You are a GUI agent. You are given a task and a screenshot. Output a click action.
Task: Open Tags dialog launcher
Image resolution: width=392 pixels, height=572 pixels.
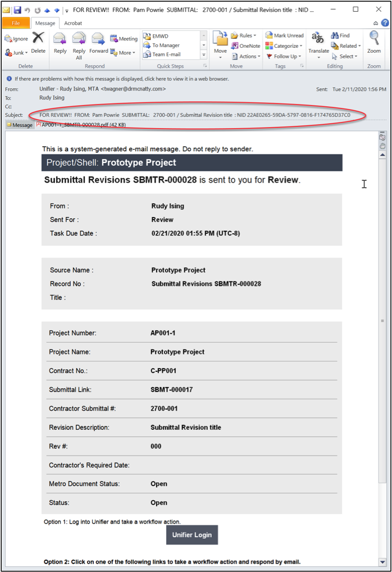tap(302, 66)
